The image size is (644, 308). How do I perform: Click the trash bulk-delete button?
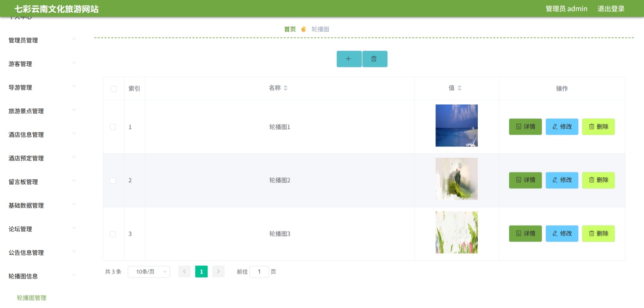coord(375,59)
